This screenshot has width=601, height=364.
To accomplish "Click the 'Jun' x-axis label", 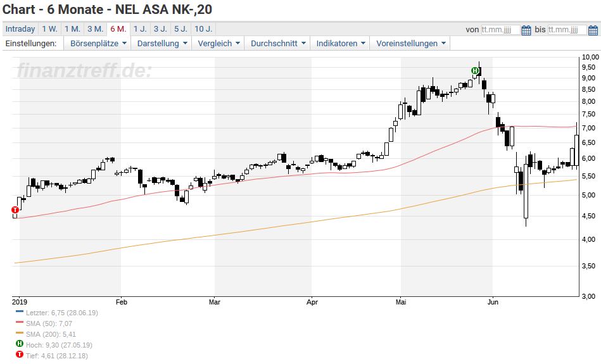I will (493, 302).
